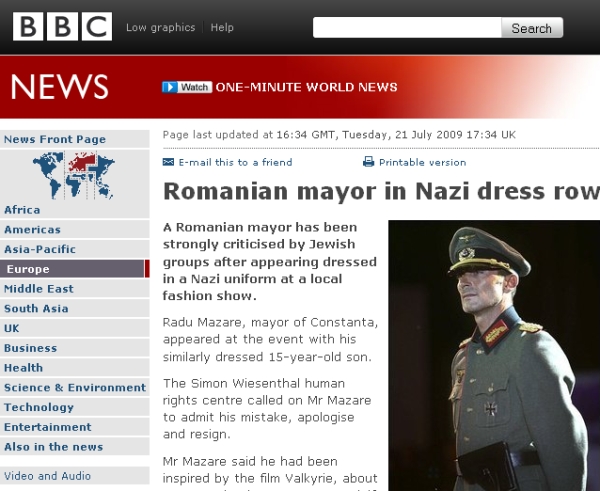The image size is (600, 491).
Task: Navigate to Science & Environment section
Action: point(75,388)
